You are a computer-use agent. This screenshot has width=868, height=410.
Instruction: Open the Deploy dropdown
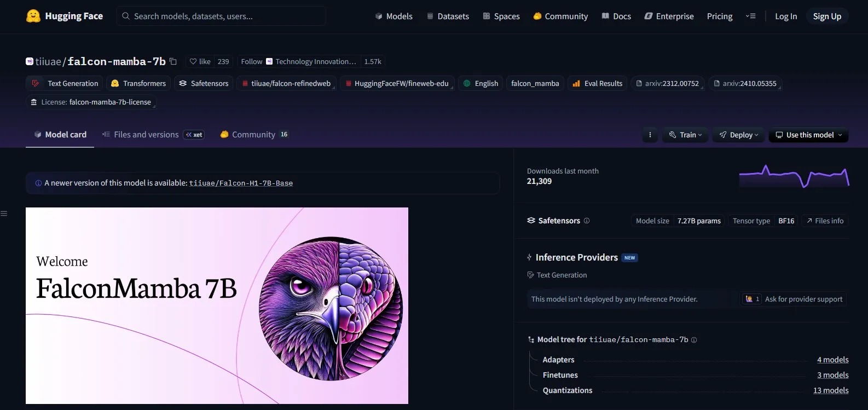(x=739, y=135)
